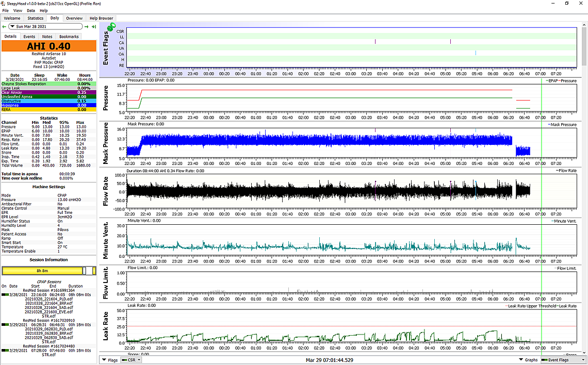Click the yellow 8h 8m session bar
This screenshot has width=588, height=365.
point(42,271)
